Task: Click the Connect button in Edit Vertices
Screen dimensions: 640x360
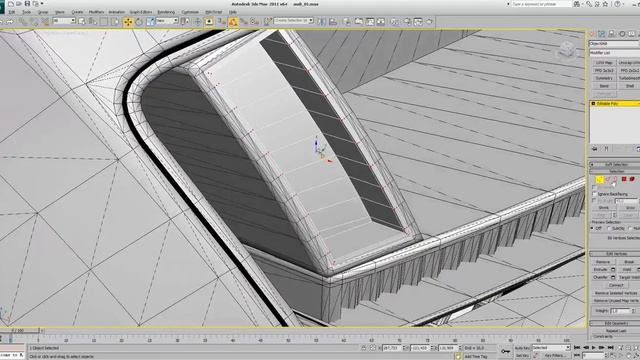Action: (x=616, y=285)
